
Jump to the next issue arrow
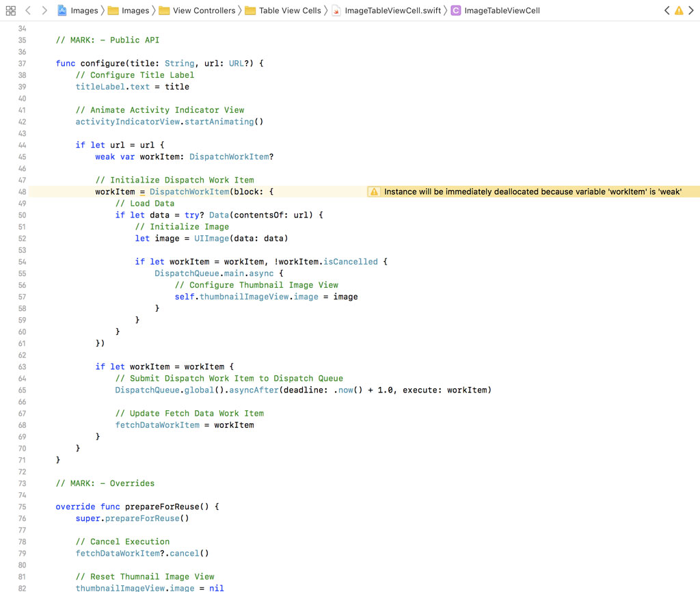coord(691,10)
